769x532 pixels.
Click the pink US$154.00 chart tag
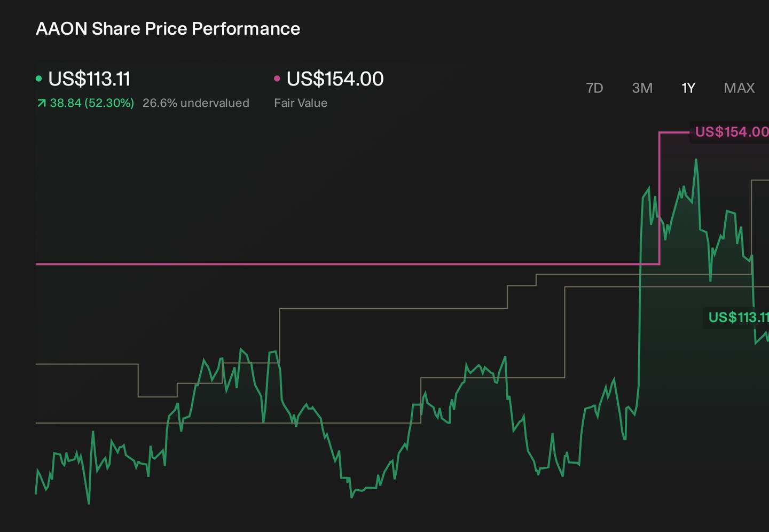tap(731, 132)
